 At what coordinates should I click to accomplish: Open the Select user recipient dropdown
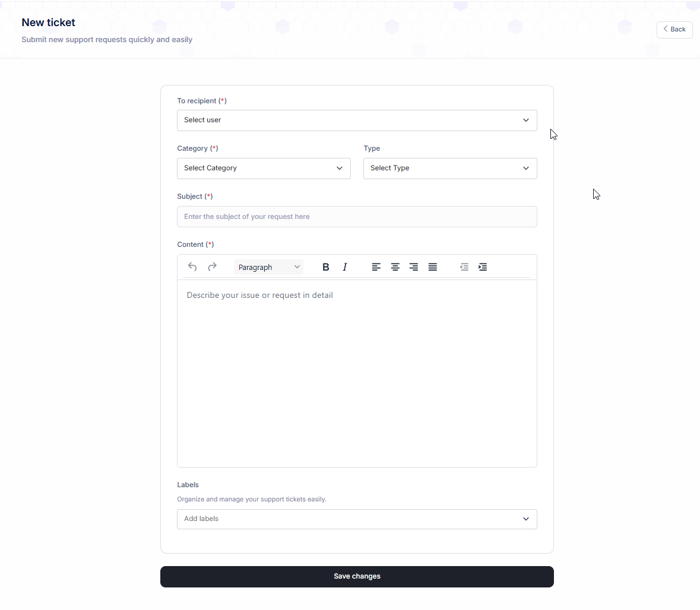tap(357, 120)
